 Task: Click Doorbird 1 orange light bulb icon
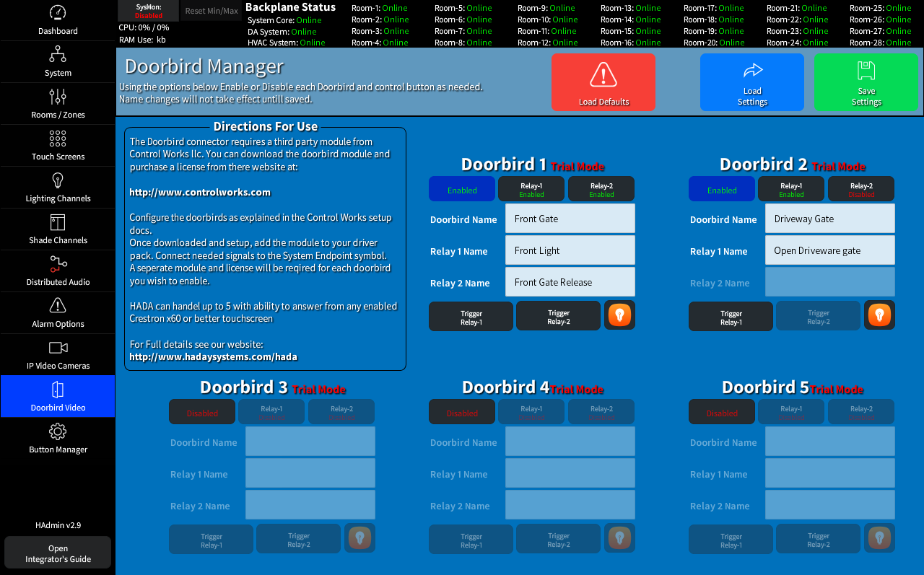[619, 315]
